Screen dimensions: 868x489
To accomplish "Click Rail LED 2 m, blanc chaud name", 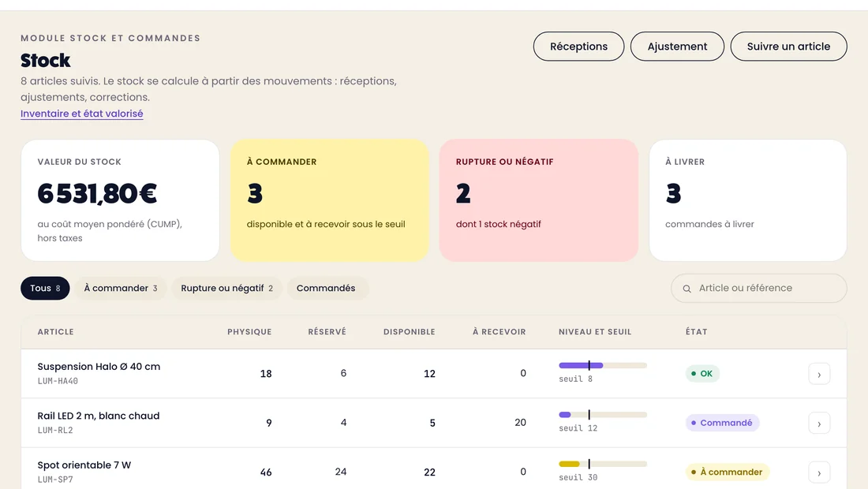I will (99, 416).
